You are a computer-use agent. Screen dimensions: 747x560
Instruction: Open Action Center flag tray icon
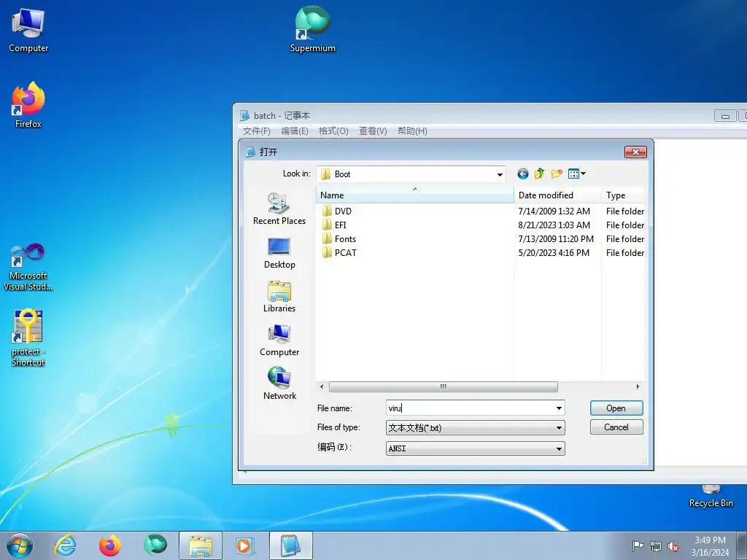(x=638, y=545)
